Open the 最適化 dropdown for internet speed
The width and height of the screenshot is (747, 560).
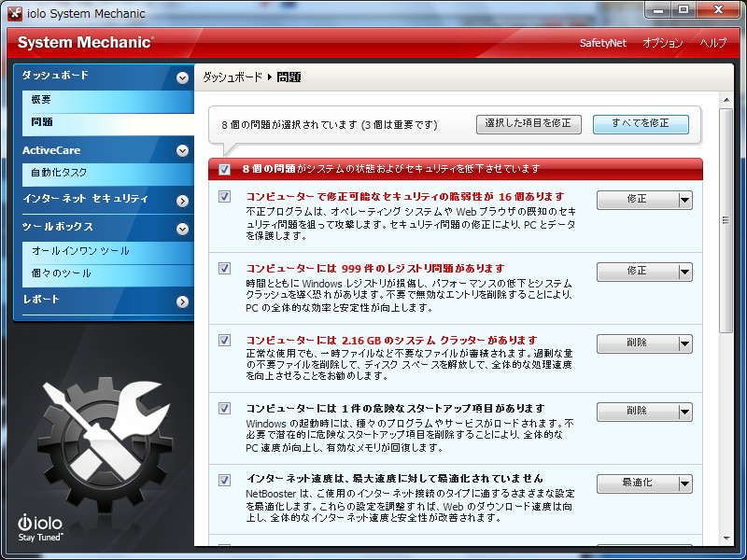(x=683, y=483)
